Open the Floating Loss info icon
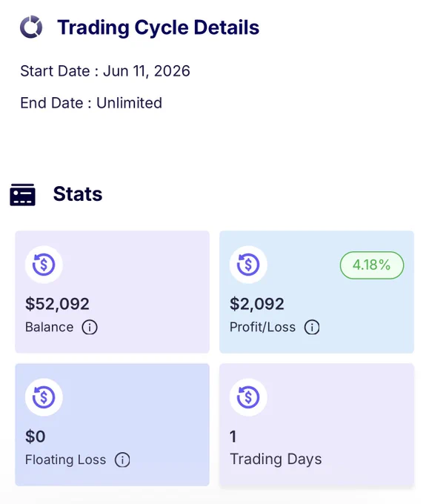 click(x=122, y=460)
